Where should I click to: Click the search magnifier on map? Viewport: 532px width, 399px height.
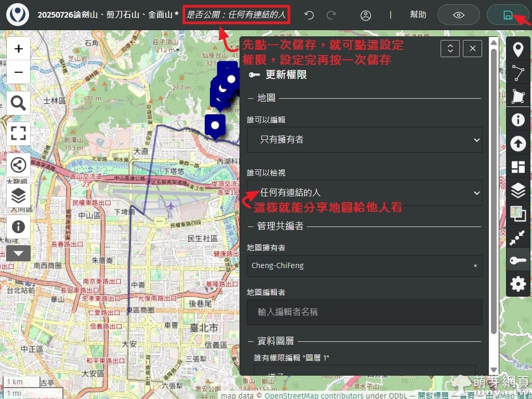pos(18,103)
